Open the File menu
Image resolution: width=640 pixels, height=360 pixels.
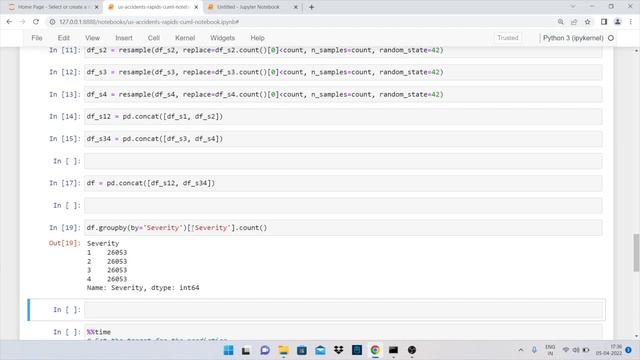pyautogui.click(x=37, y=38)
